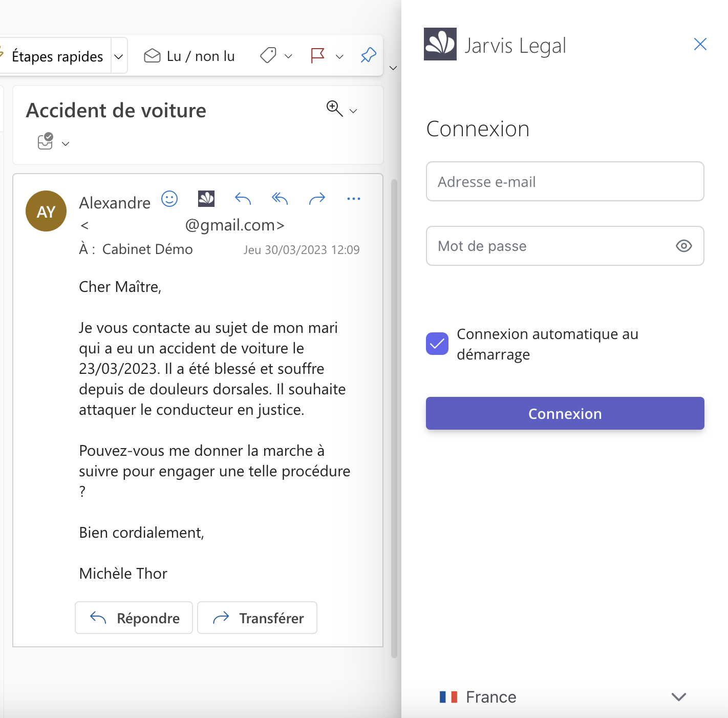728x718 pixels.
Task: Click the Accident de voiture subject title
Action: tap(116, 111)
